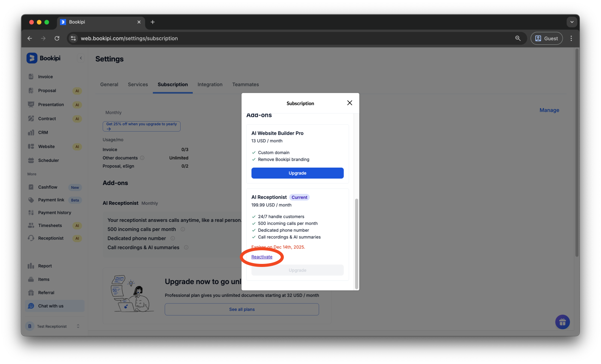The image size is (601, 364).
Task: Select the Receptionist headset icon
Action: click(x=31, y=238)
